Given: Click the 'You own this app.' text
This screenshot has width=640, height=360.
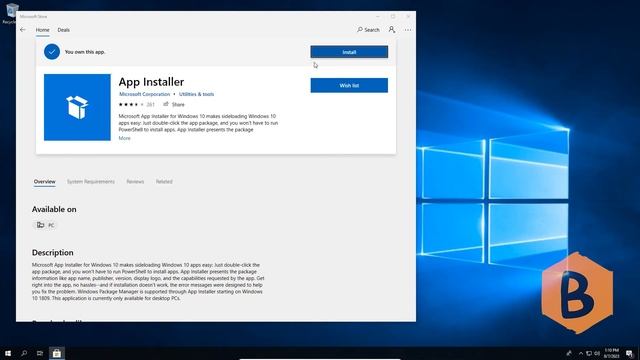Looking at the screenshot, I should (85, 52).
